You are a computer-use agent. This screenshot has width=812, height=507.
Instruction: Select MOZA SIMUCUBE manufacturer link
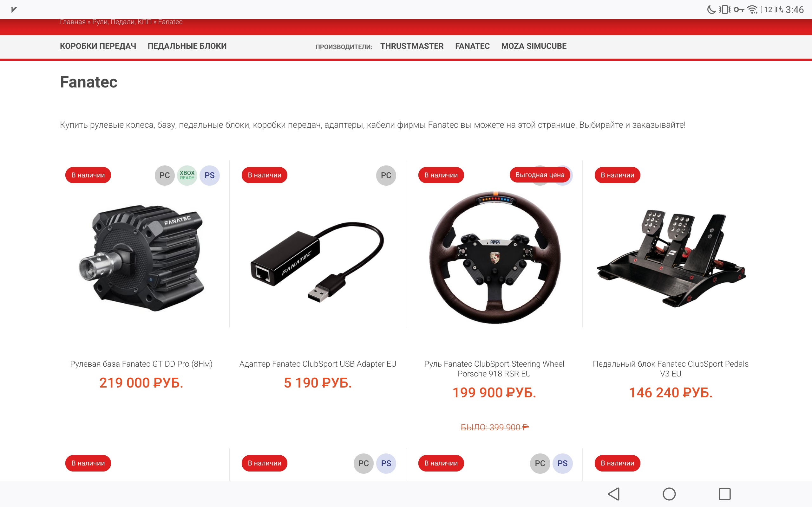coord(534,46)
